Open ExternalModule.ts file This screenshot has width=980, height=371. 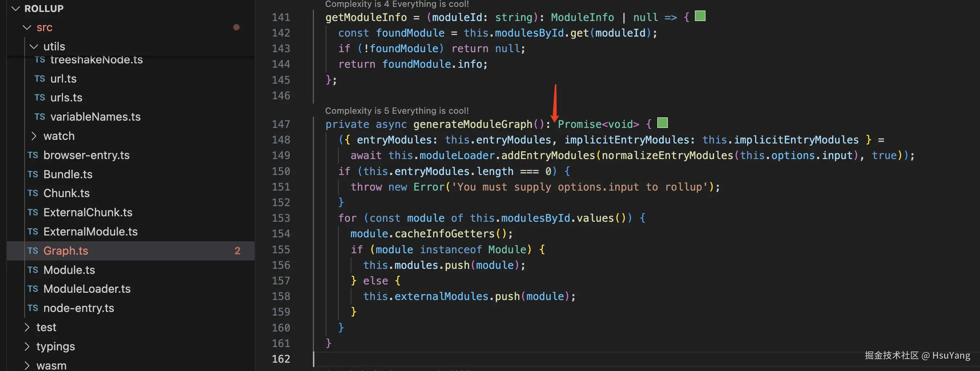pos(90,232)
